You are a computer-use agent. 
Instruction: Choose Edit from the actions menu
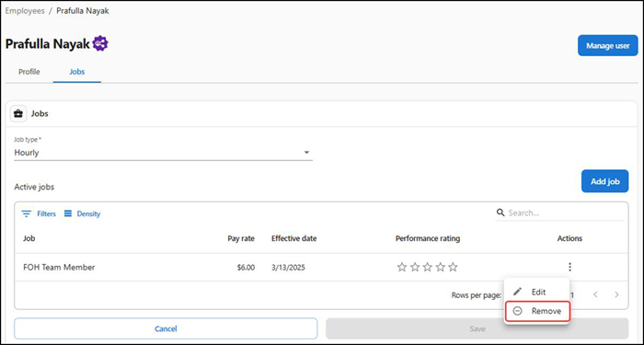tap(536, 292)
